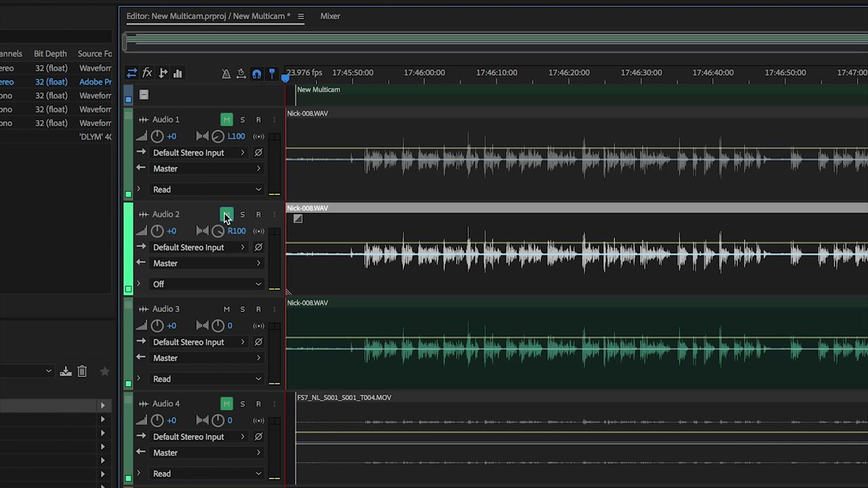Select the New Multicam video clip
This screenshot has height=488, width=868.
[582, 94]
